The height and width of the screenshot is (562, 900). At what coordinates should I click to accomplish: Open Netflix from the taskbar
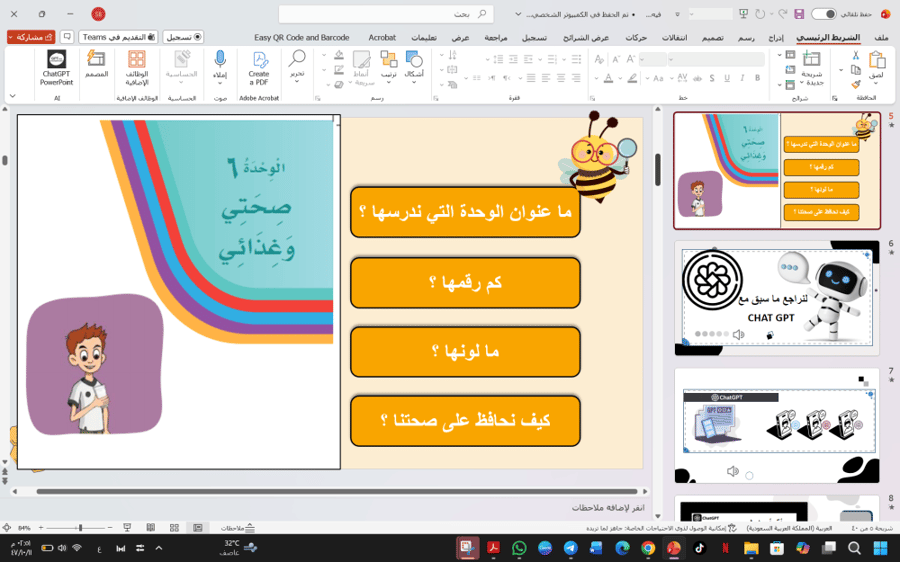(725, 548)
